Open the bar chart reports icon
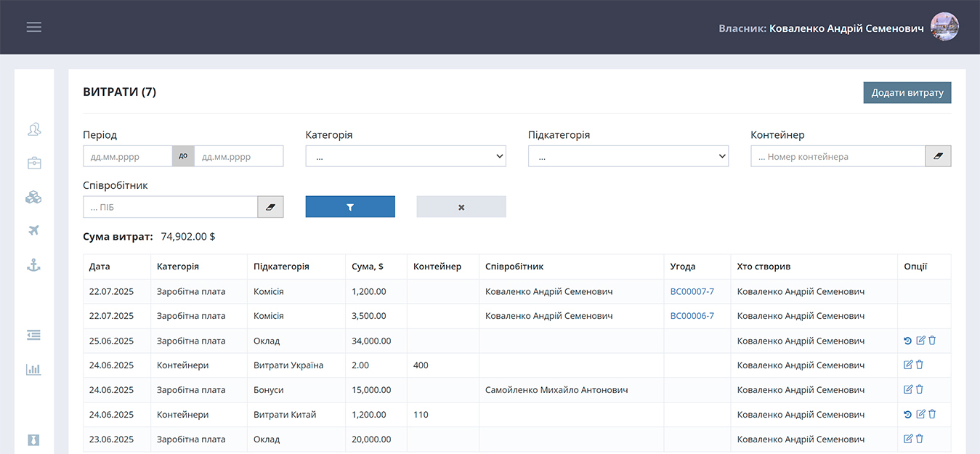The height and width of the screenshot is (454, 980). pyautogui.click(x=33, y=369)
